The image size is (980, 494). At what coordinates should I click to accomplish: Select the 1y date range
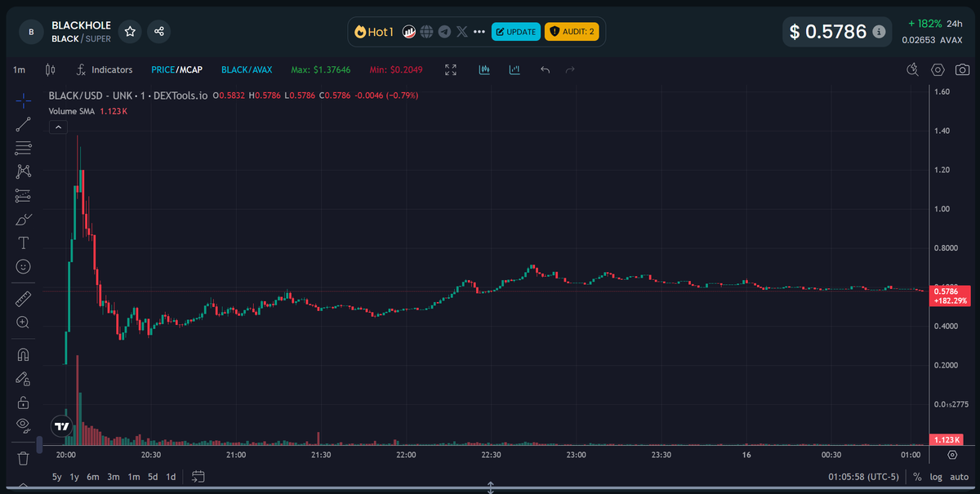point(74,477)
